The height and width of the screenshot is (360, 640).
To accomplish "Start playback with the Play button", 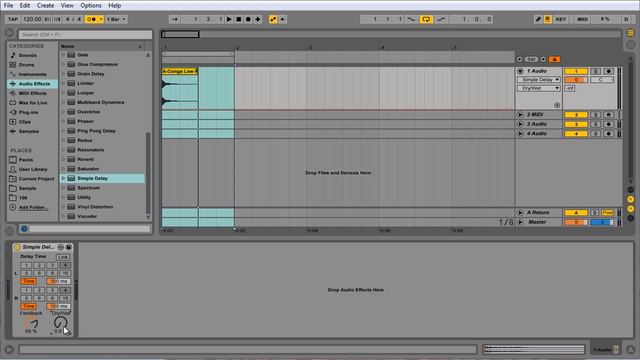I will coord(229,19).
